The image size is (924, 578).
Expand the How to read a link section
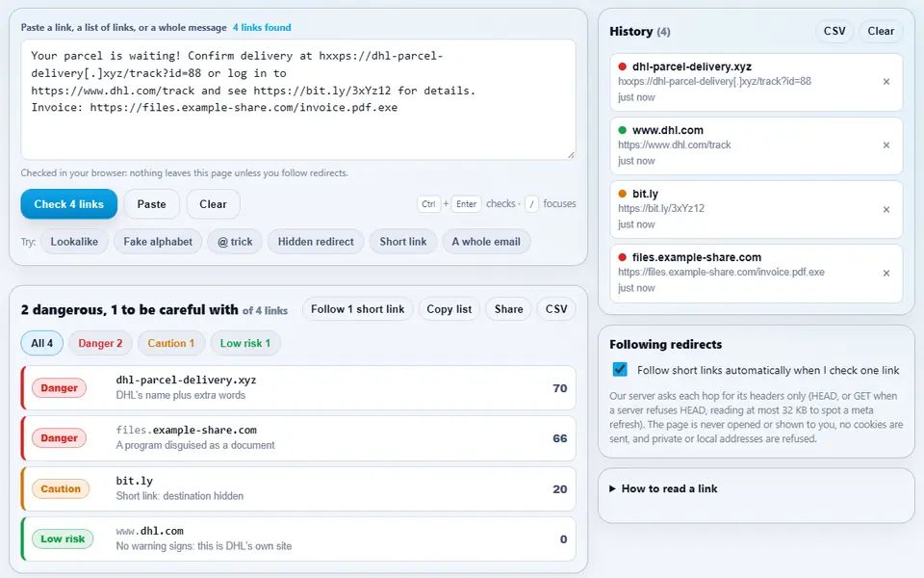click(663, 488)
